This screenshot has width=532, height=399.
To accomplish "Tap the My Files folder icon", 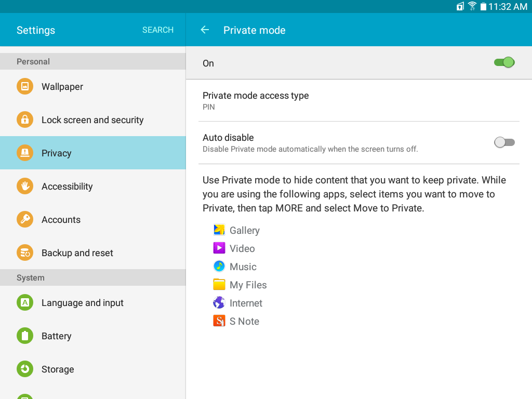I will click(x=219, y=284).
